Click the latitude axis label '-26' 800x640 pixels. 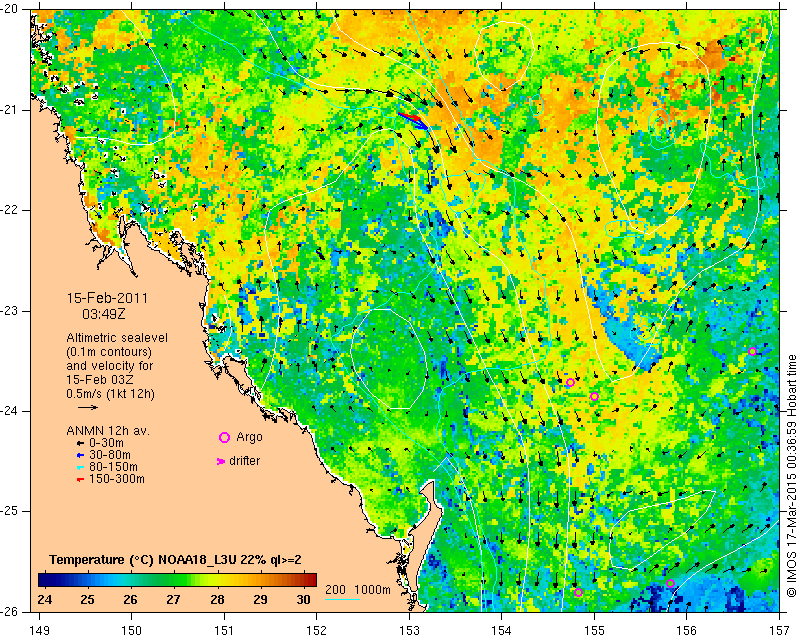[x=10, y=611]
